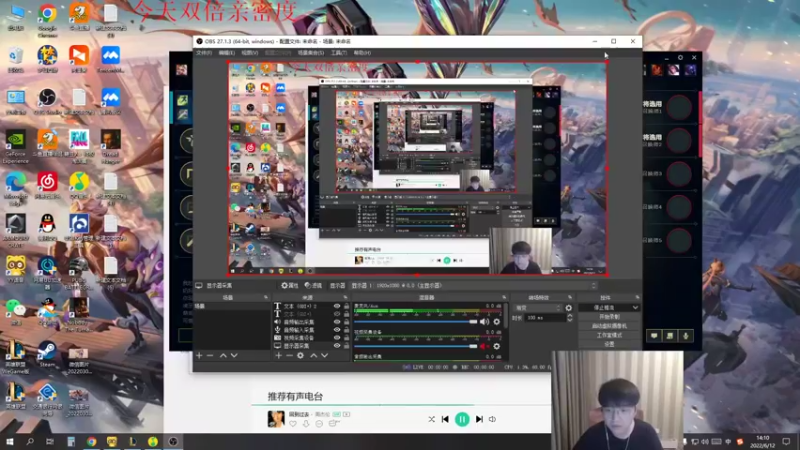Open the Windows Start menu
This screenshot has height=450, width=800.
pos(10,442)
